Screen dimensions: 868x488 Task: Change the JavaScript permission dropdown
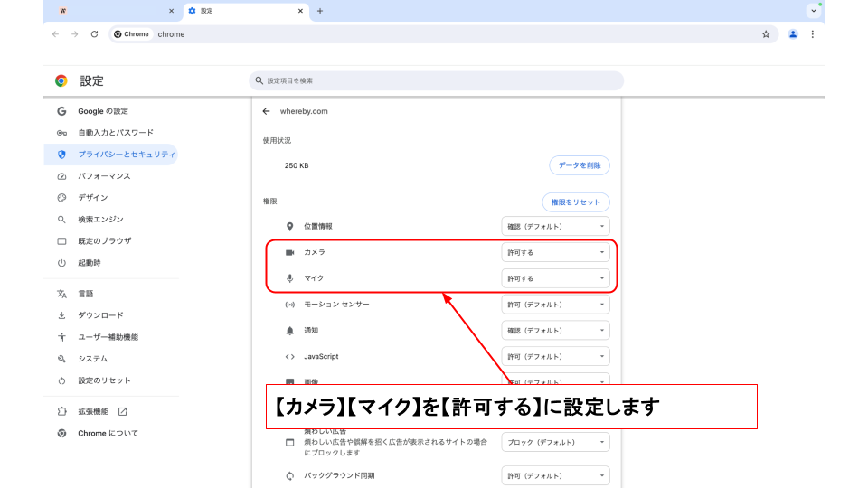[x=555, y=357]
